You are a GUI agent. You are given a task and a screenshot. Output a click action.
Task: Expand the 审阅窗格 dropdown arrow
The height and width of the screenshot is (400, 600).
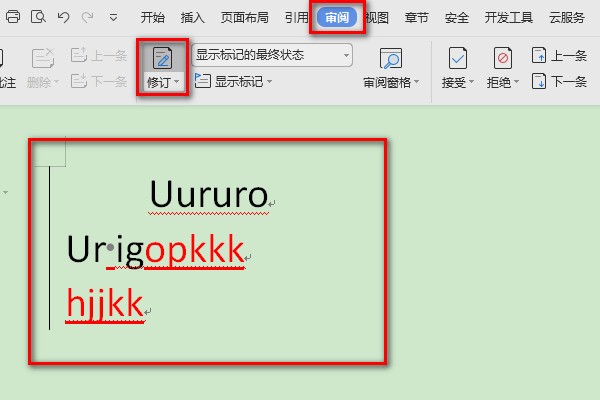tap(416, 82)
